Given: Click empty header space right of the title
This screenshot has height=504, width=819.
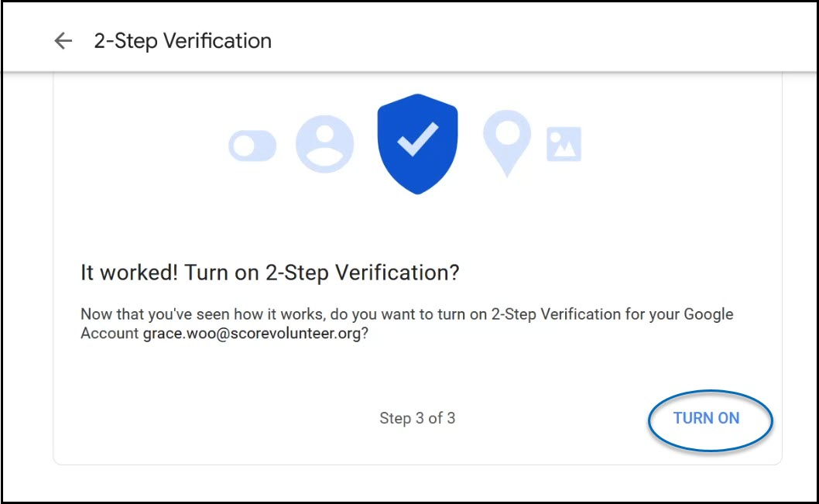Looking at the screenshot, I should pos(542,41).
